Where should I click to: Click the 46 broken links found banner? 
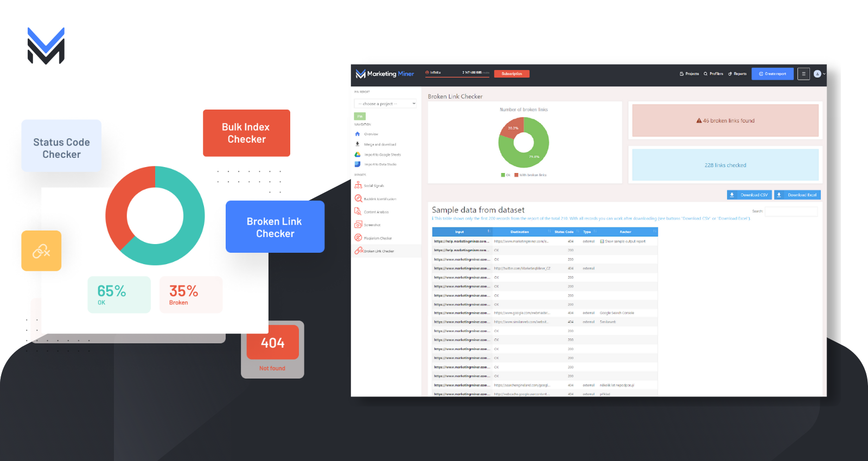click(725, 120)
